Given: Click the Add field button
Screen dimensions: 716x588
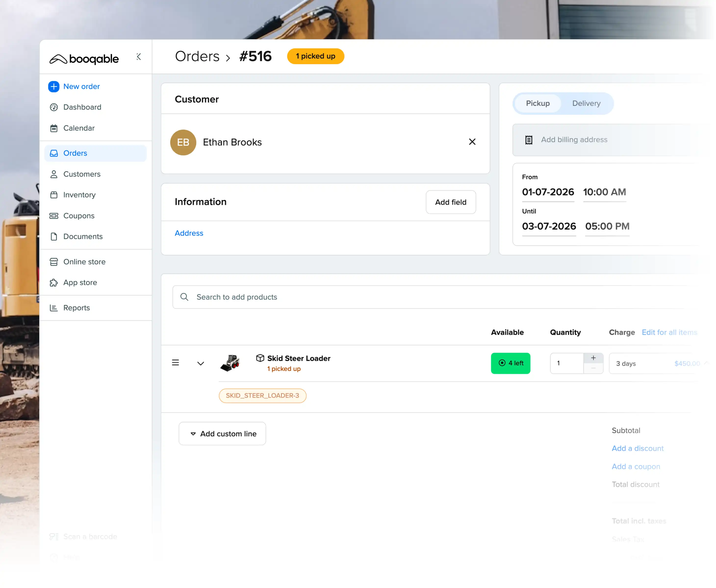Looking at the screenshot, I should [451, 202].
